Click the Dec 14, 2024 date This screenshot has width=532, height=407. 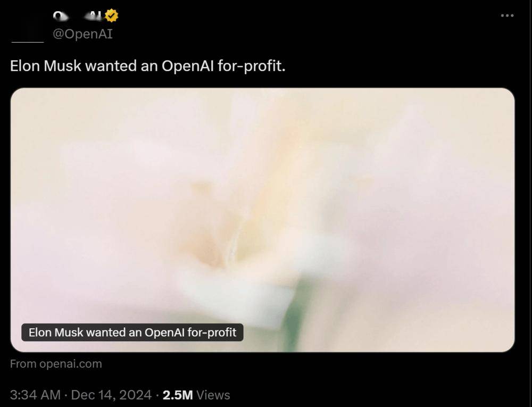tap(111, 395)
